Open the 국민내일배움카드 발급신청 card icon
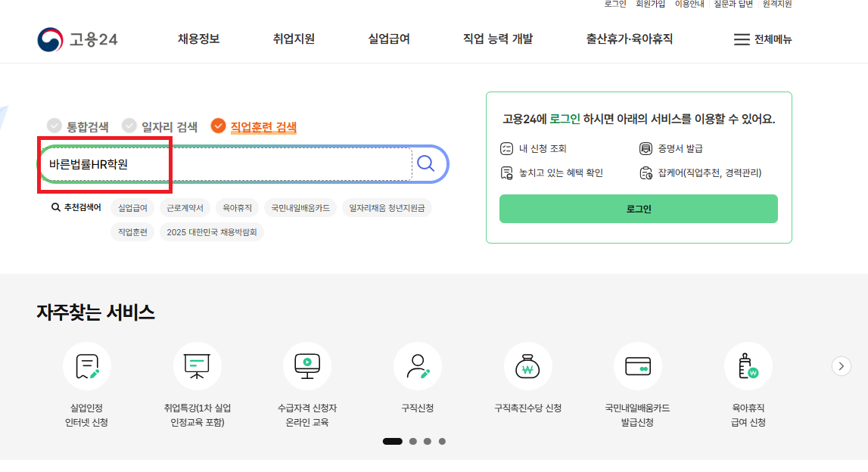 click(637, 366)
